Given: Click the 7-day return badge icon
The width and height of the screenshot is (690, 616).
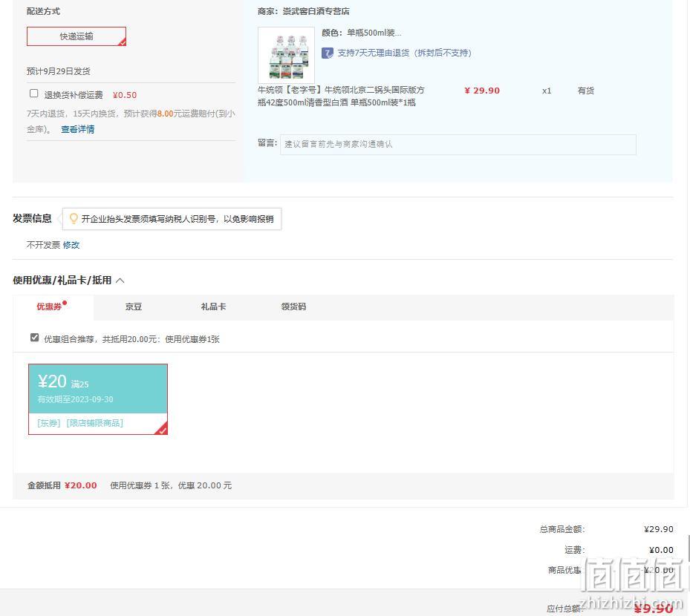Looking at the screenshot, I should tap(328, 53).
